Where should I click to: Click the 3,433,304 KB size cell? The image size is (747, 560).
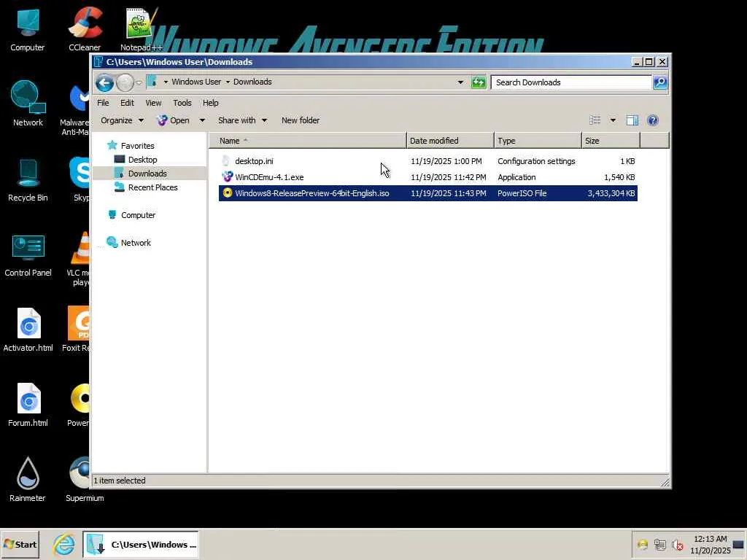pyautogui.click(x=611, y=193)
